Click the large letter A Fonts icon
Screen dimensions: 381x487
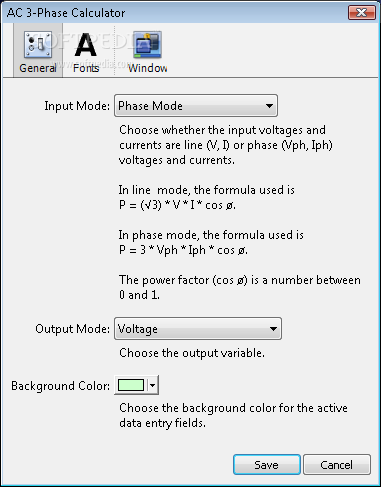pyautogui.click(x=86, y=45)
